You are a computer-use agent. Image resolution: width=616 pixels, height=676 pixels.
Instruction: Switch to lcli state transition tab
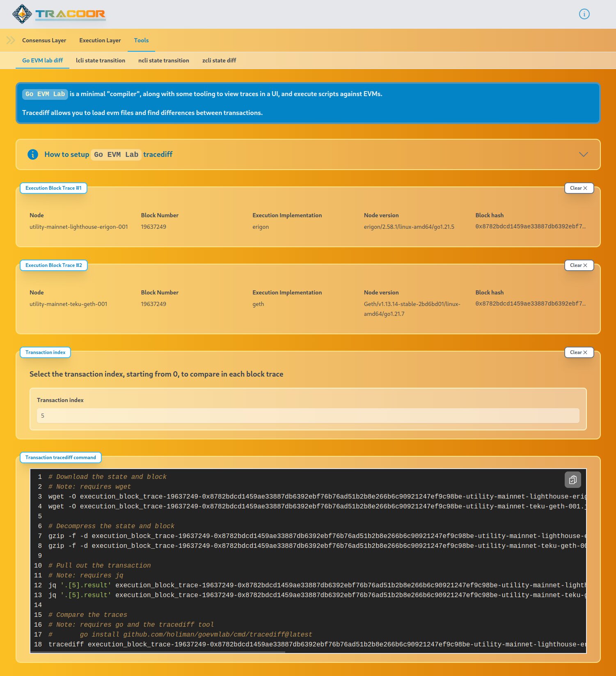101,60
